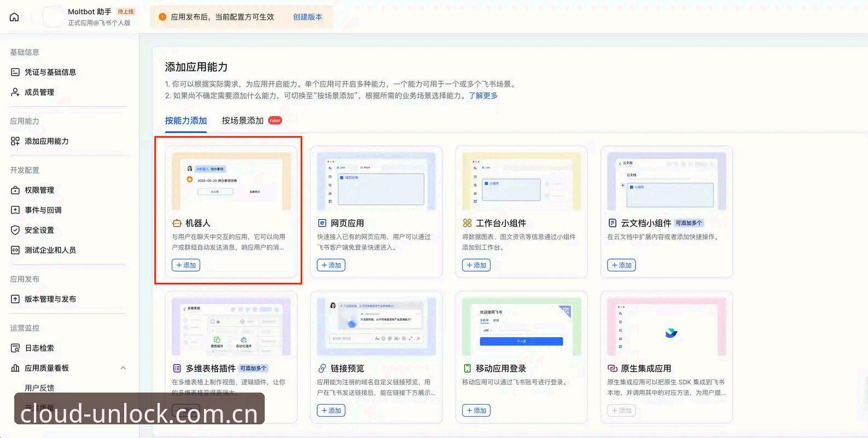Click the 待上线 status tag
Viewport: 868px width, 438px height.
(x=126, y=11)
